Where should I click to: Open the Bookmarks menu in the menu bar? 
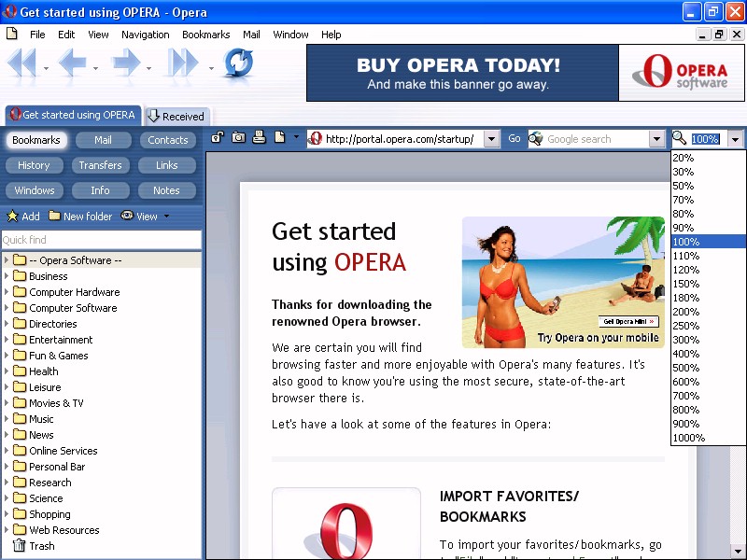pos(205,35)
